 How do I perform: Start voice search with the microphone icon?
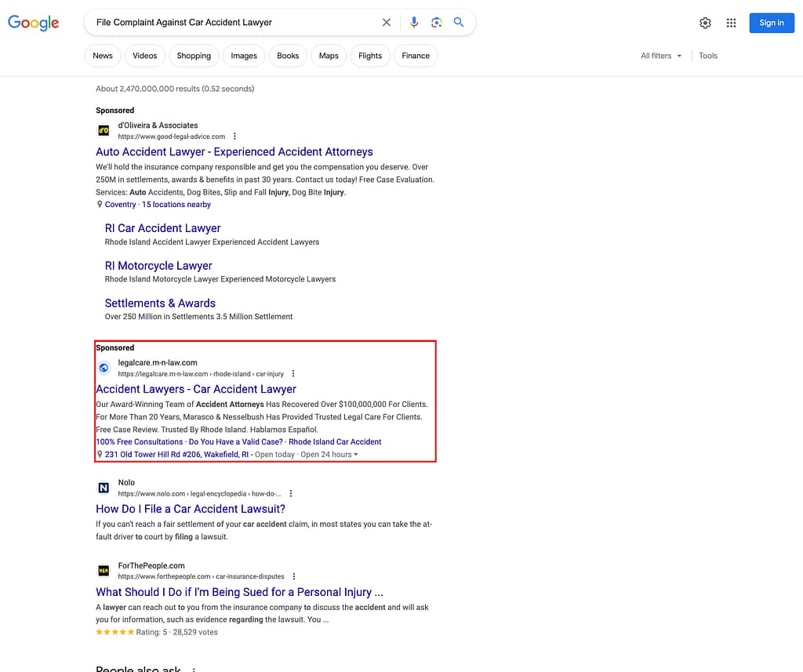[414, 23]
